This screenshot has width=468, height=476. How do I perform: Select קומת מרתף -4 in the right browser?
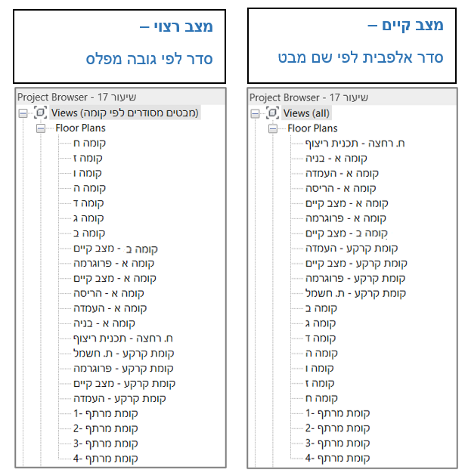pos(338,458)
